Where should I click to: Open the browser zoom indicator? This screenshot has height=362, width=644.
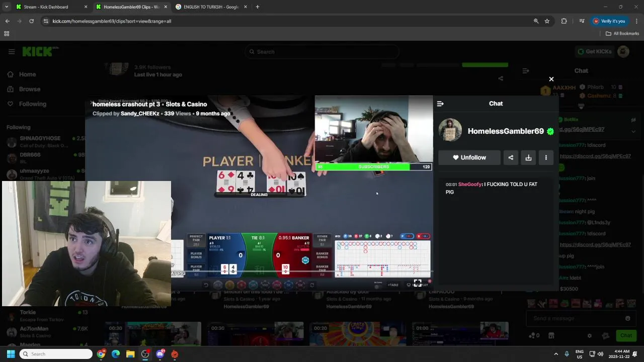pyautogui.click(x=536, y=21)
